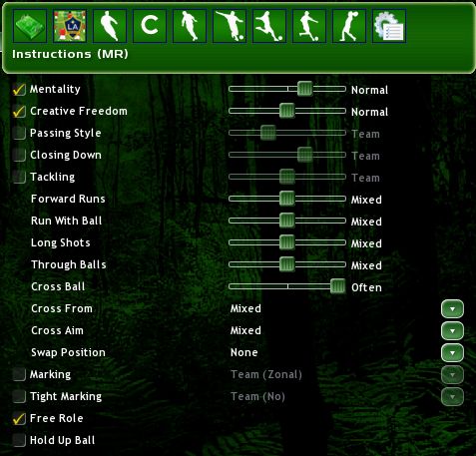Image resolution: width=476 pixels, height=456 pixels.
Task: Select the throw-in player icon
Action: (x=349, y=26)
